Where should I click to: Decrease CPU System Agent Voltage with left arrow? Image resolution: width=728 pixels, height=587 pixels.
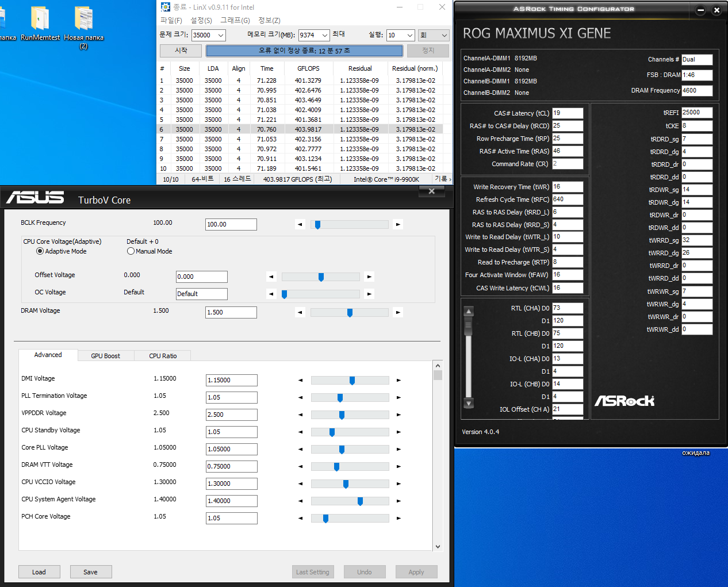tap(300, 501)
